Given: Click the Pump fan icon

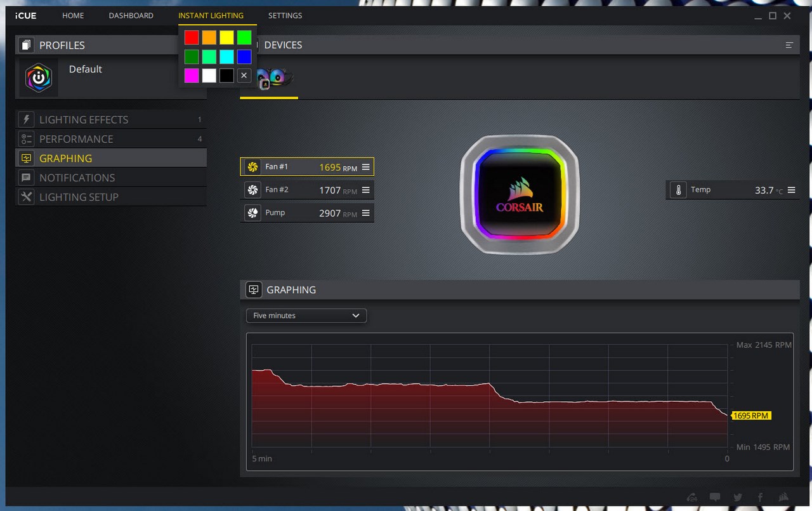Looking at the screenshot, I should [x=252, y=213].
